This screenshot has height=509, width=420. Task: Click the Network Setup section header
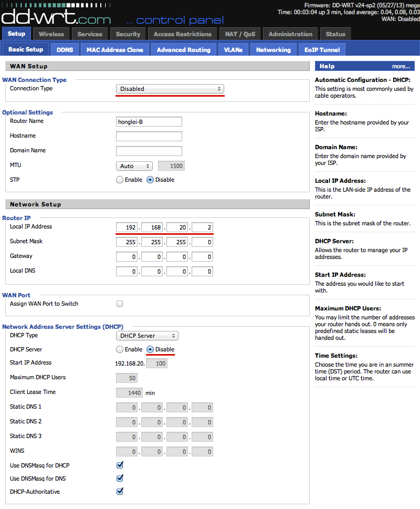pos(157,204)
